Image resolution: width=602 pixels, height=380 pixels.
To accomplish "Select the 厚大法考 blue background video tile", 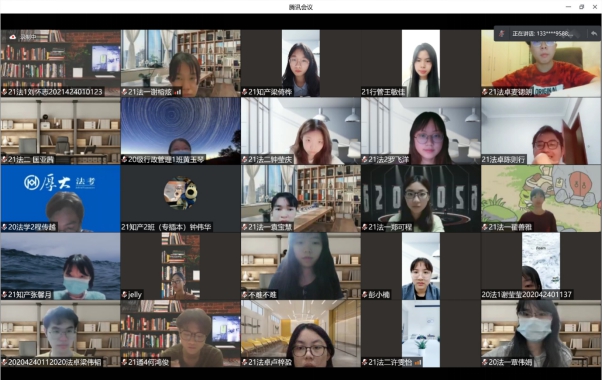I will pyautogui.click(x=60, y=198).
